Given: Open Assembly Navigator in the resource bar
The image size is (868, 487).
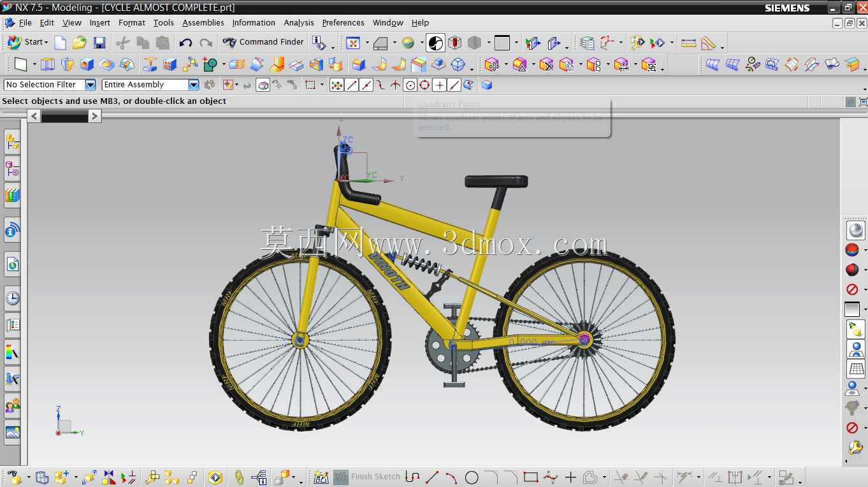Looking at the screenshot, I should 12,142.
